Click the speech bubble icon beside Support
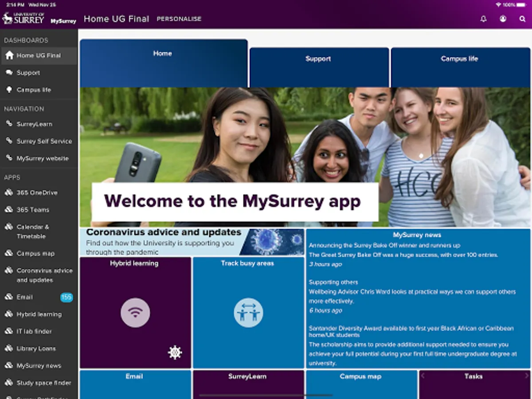532x399 pixels. tap(9, 73)
